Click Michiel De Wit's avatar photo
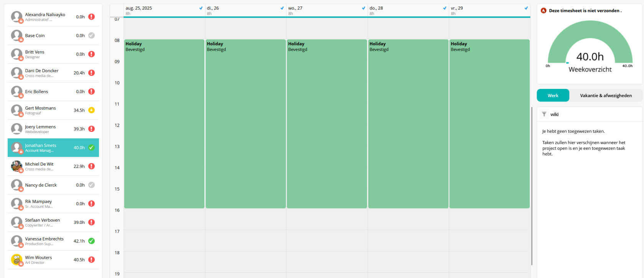Image resolution: width=644 pixels, height=278 pixels. [x=16, y=166]
